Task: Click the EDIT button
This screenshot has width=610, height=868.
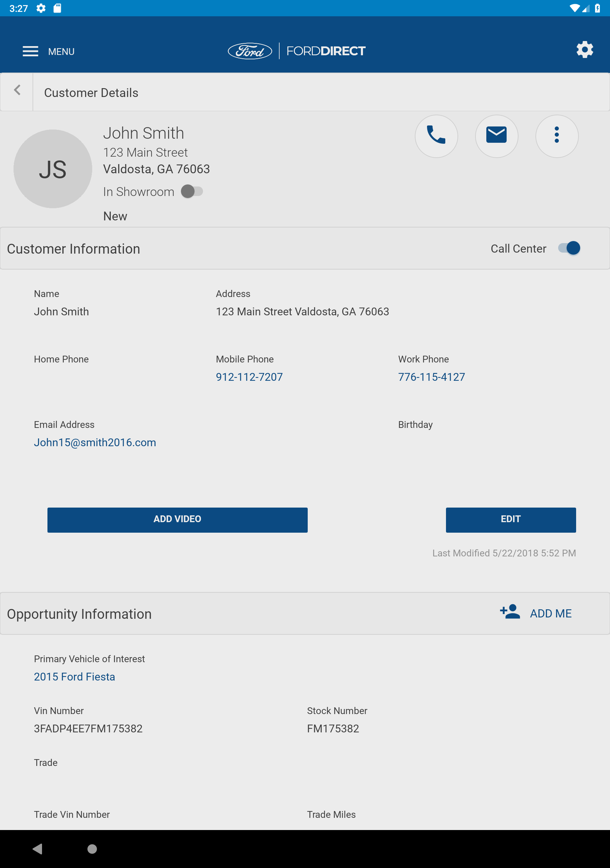Action: [511, 520]
